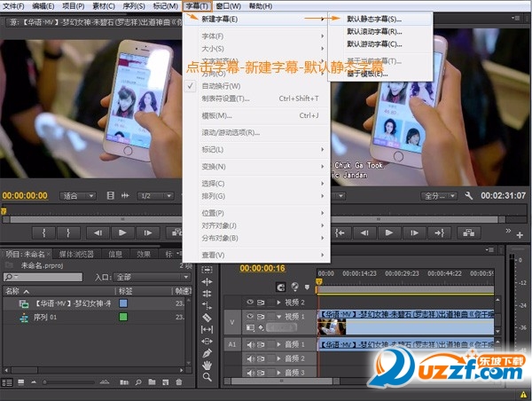Open the 窗口(W) menu
Viewport: 532px width, 401px height.
point(229,6)
